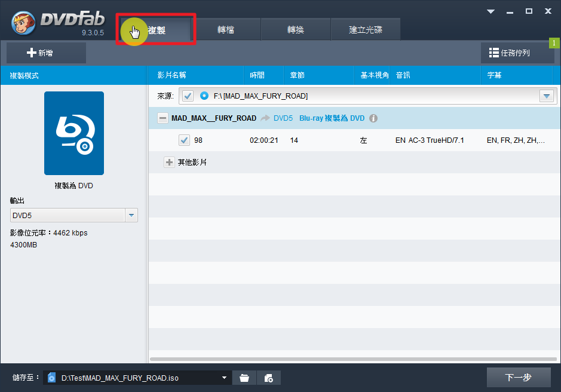Click the DVDFab monkey logo icon
Image resolution: width=561 pixels, height=392 pixels.
coord(23,22)
